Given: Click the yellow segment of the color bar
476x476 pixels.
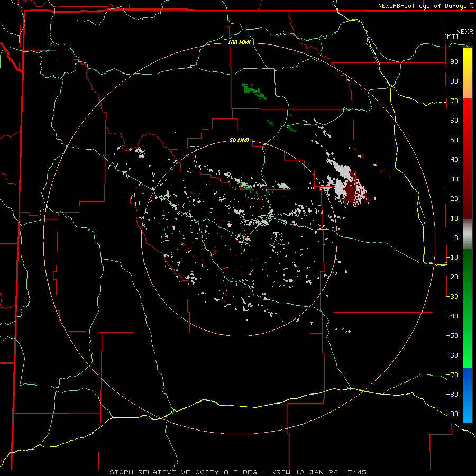Looking at the screenshot, I should point(467,73).
